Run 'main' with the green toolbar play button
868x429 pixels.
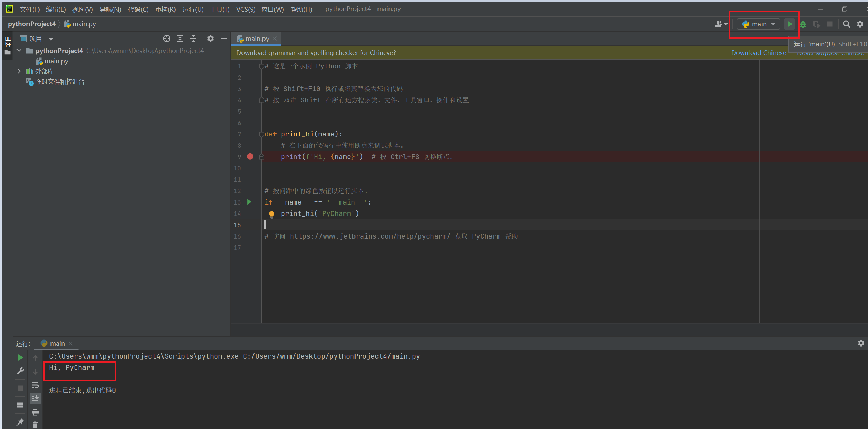coord(790,24)
